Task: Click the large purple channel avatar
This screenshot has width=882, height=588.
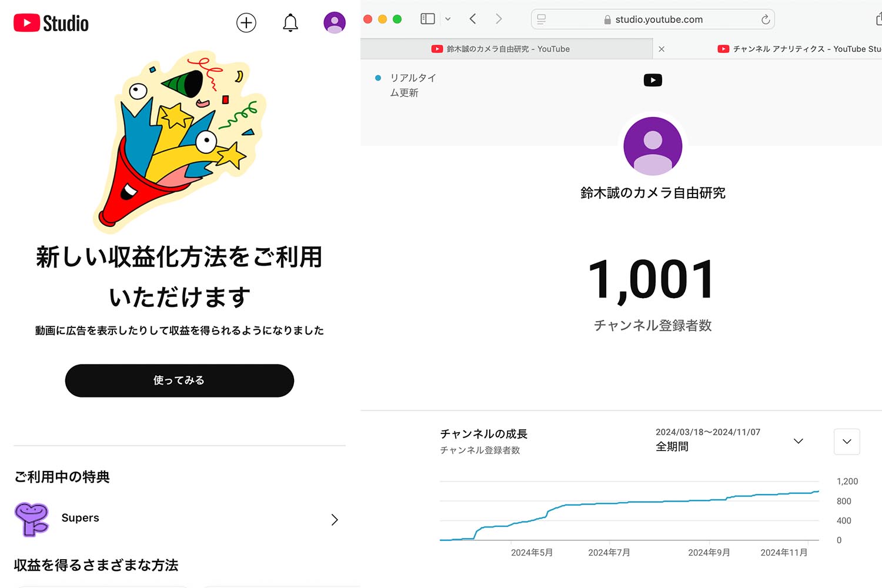Action: (653, 146)
